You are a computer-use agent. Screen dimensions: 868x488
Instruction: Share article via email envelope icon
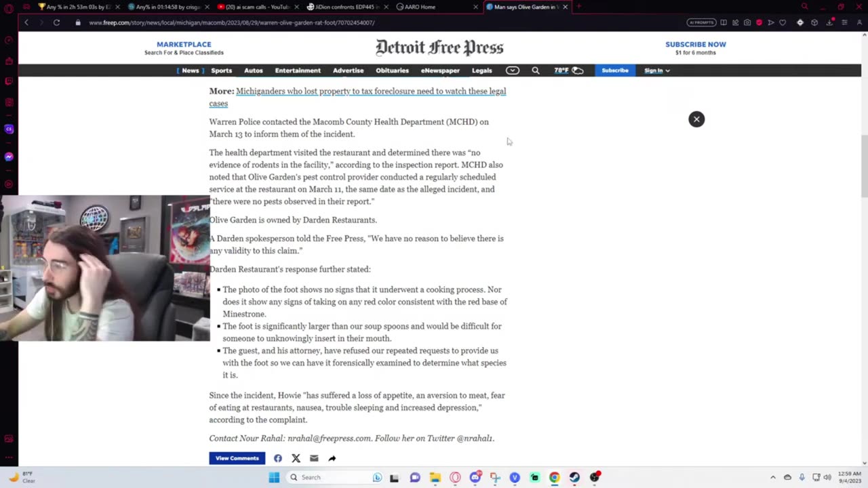pos(314,458)
